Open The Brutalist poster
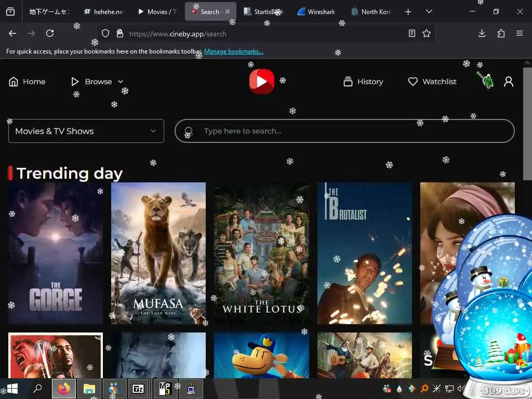Screen dimensions: 532x399 (365, 254)
